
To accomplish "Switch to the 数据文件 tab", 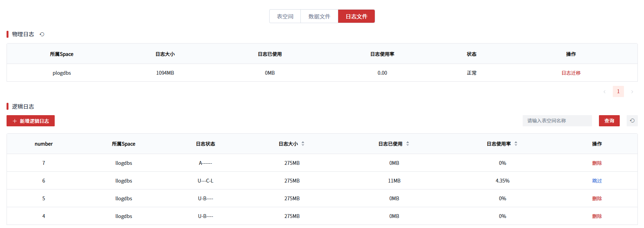I will pos(319,17).
